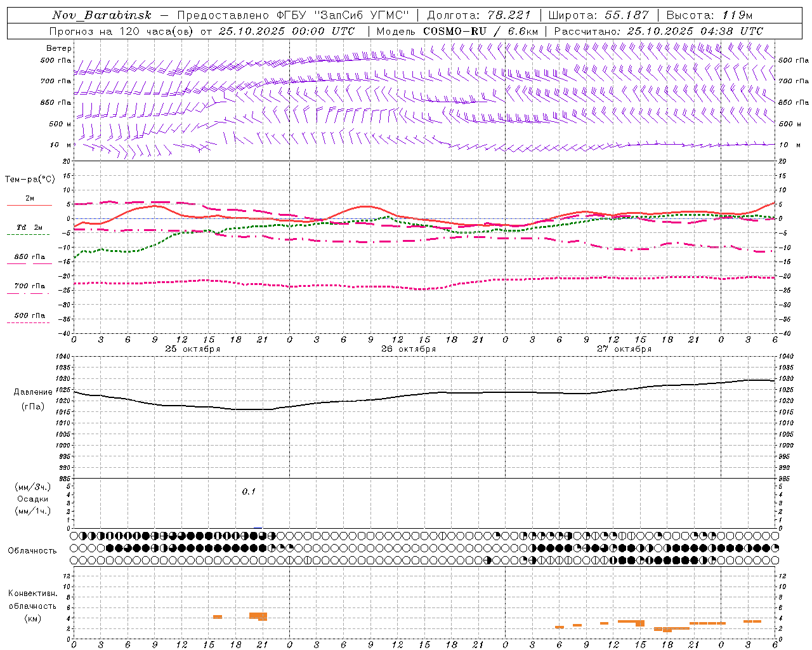Click the longitude value Долгота: 78.221

click(x=479, y=15)
